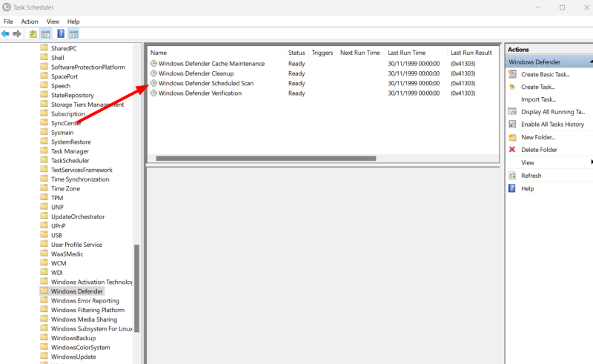Select the Time Synchronization folder

pos(80,179)
